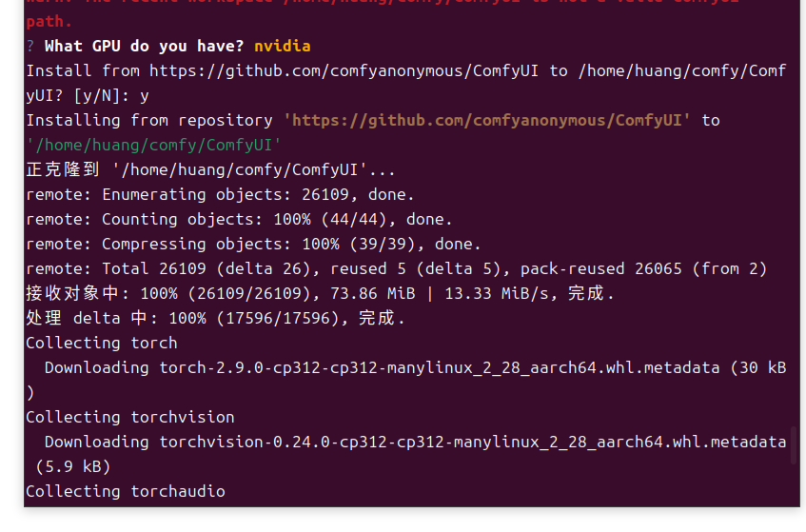This screenshot has height=532, width=806.
Task: Click the 'Collecting torchaudio' line
Action: coord(126,491)
